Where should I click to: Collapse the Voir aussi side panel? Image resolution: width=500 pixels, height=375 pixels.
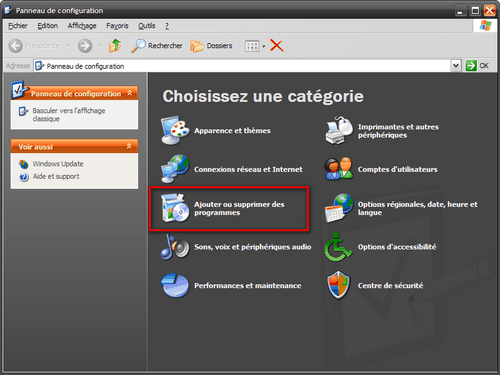129,146
